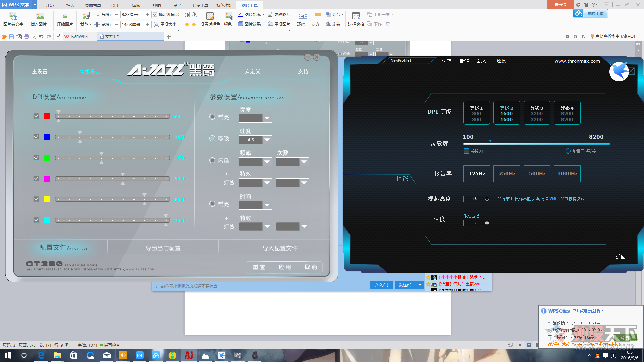The image size is (644, 362).
Task: Click the 灵敏度 sensitivity slider bar
Action: pos(536,144)
